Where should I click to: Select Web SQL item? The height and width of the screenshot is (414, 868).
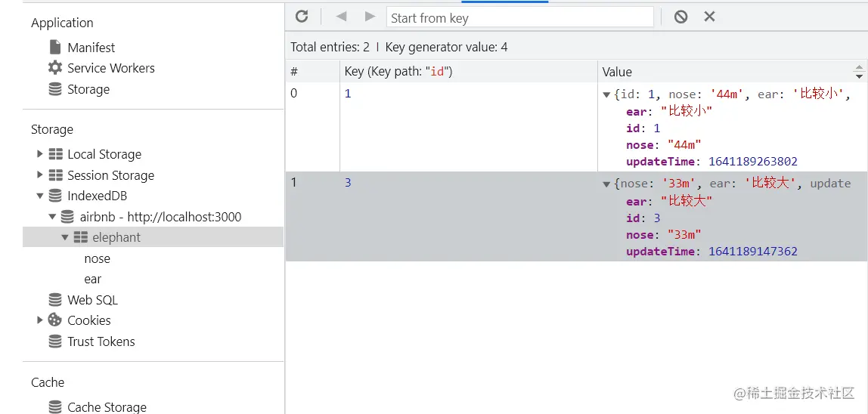(x=92, y=300)
